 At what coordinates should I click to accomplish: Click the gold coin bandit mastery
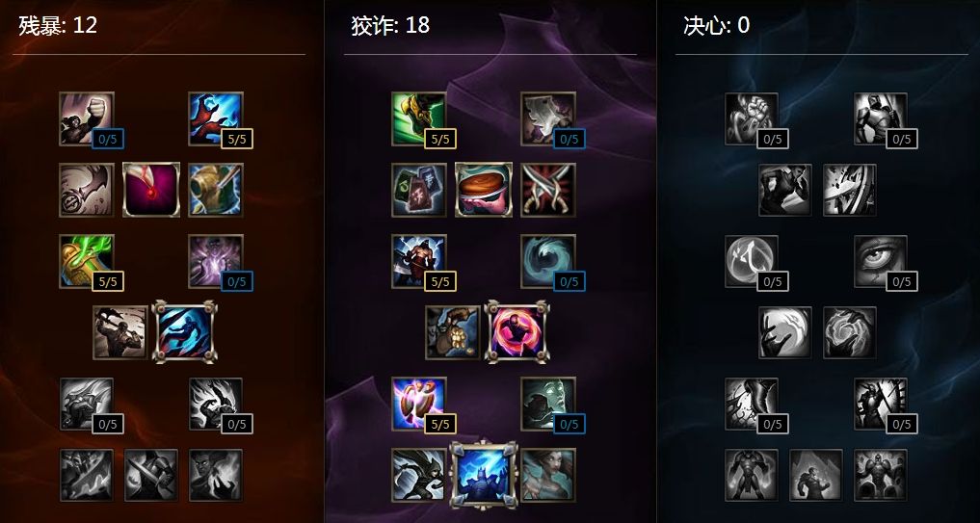(453, 332)
